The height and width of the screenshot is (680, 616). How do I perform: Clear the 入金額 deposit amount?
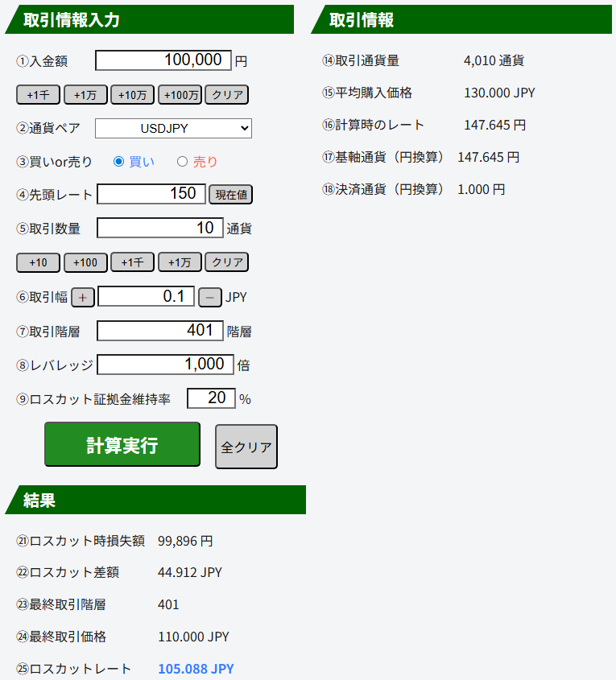227,95
